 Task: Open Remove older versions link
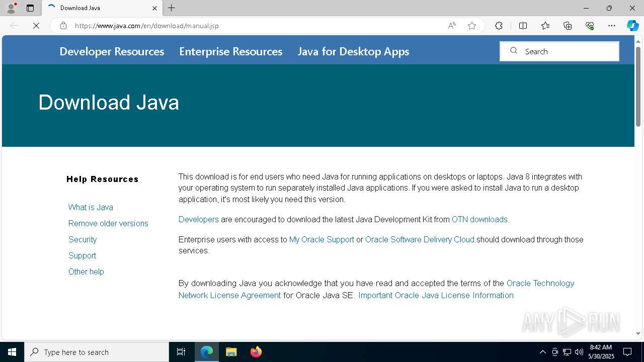coord(108,223)
